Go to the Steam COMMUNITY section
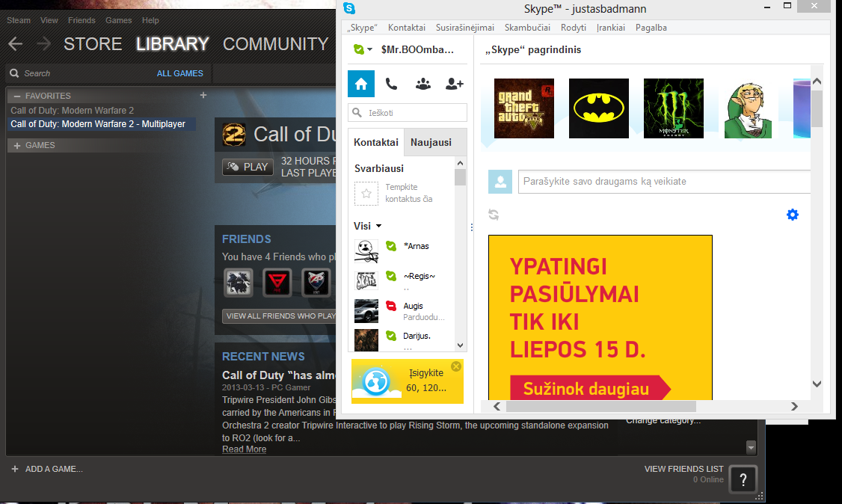The height and width of the screenshot is (504, 842). [275, 44]
